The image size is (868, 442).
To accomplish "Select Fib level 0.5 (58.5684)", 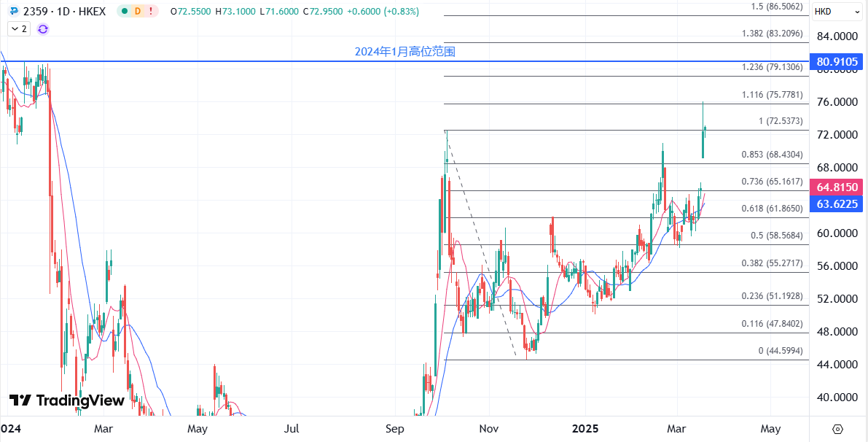I will pyautogui.click(x=777, y=236).
